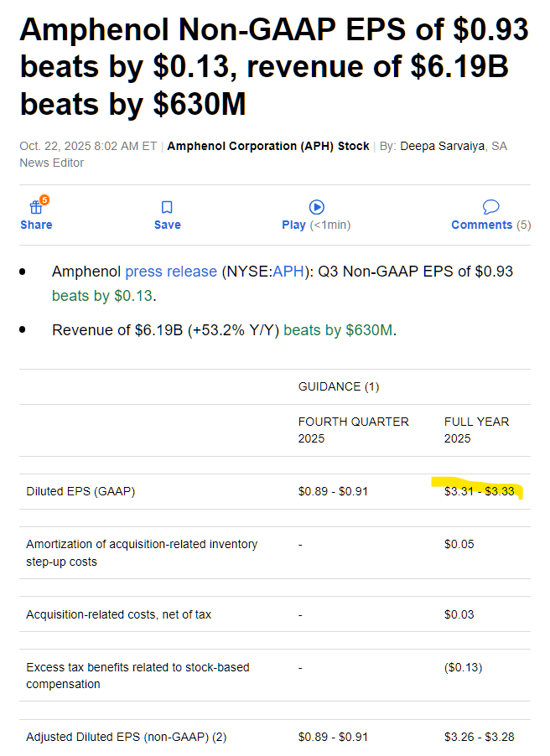Click the highlighted $3.31 - $3.33 value
The image size is (550, 756).
[479, 491]
